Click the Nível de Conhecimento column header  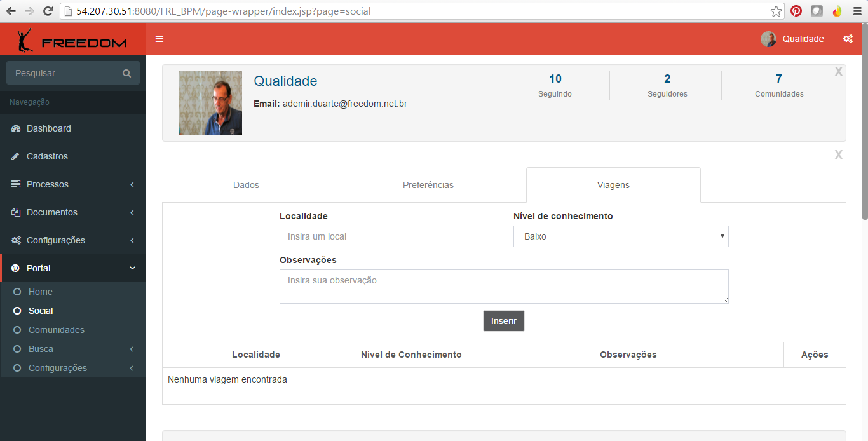[411, 355]
